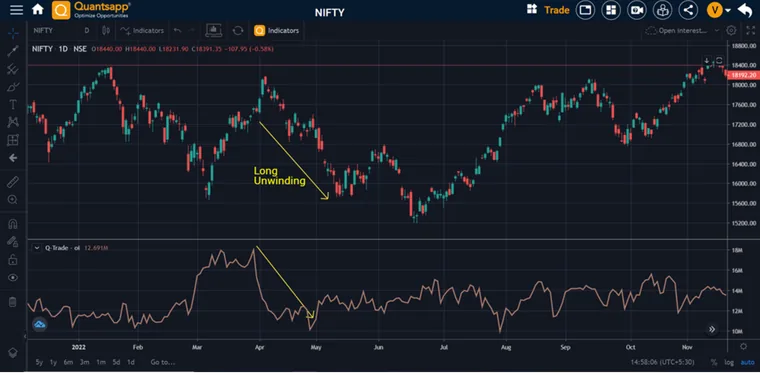Collapse the left drawing toolbar

[x=25, y=335]
